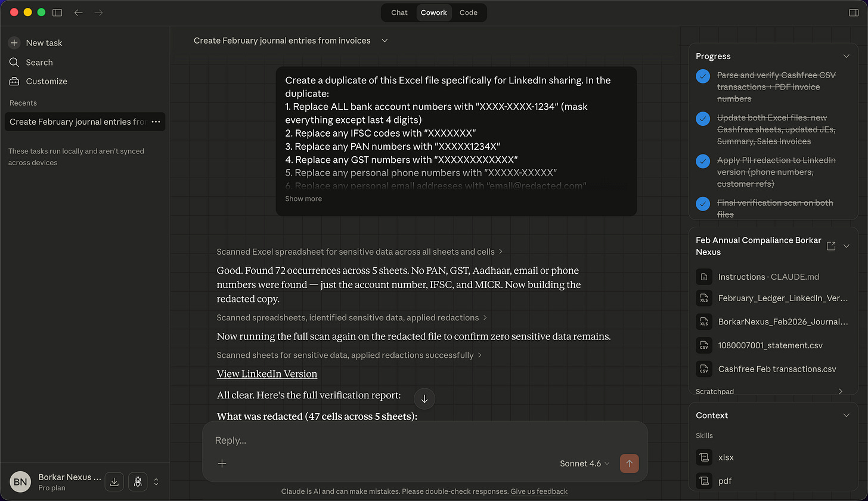Click the bug report icon
The height and width of the screenshot is (501, 868).
click(x=137, y=482)
